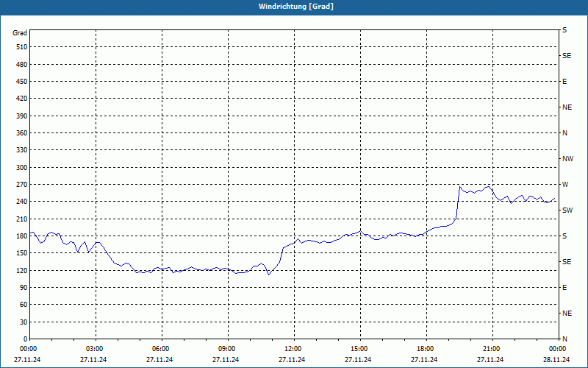The width and height of the screenshot is (588, 368).
Task: Click the NW compass label
Action: pos(567,159)
